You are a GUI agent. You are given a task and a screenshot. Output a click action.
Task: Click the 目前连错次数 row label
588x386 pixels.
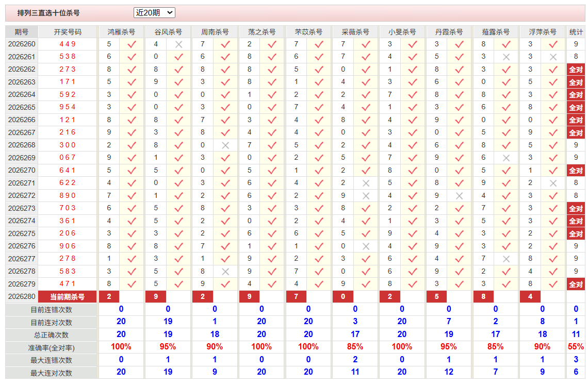point(52,310)
